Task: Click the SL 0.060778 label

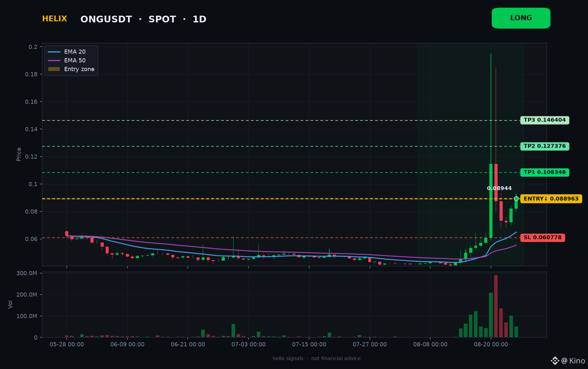Action: (x=543, y=238)
